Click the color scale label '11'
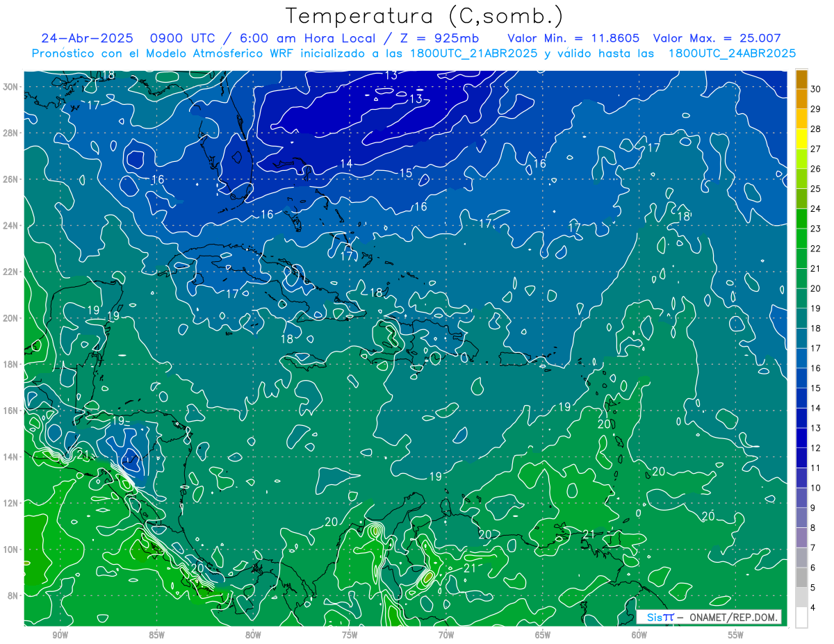This screenshot has height=644, width=834. 815,468
